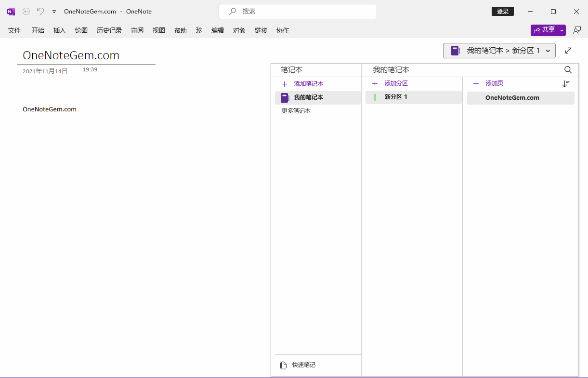Click the quick notes pages icon
588x378 pixels.
[x=284, y=365]
